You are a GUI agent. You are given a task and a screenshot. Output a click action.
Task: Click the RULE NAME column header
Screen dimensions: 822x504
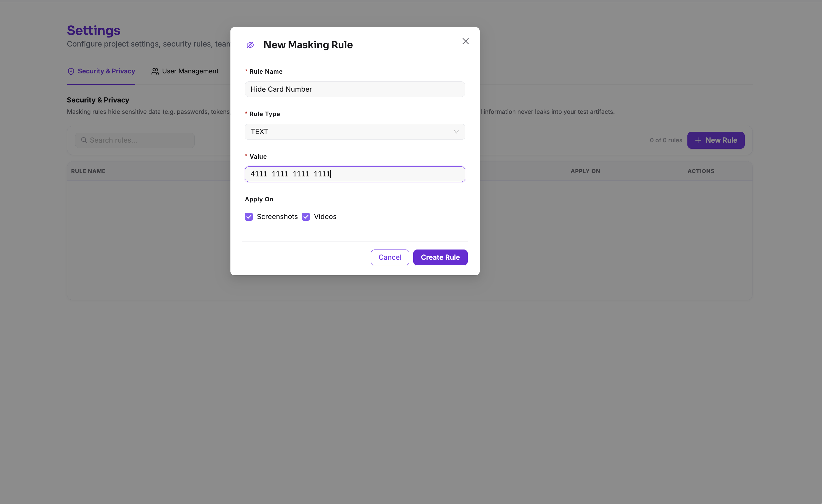tap(88, 171)
